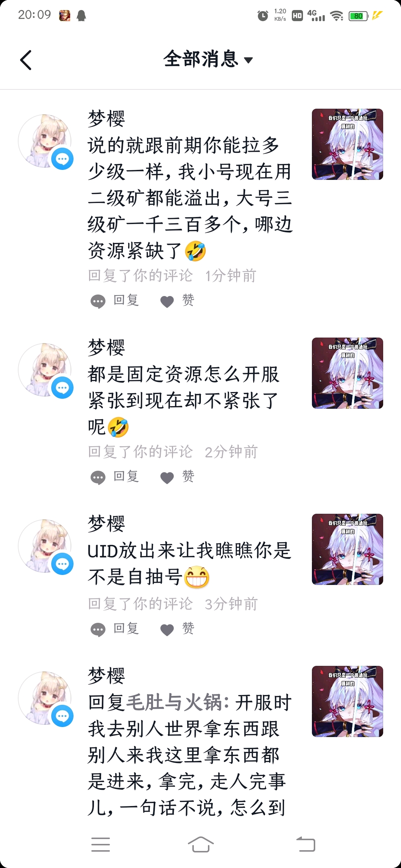Open the video thumbnail beside the UID comment
The height and width of the screenshot is (868, 401).
348,549
